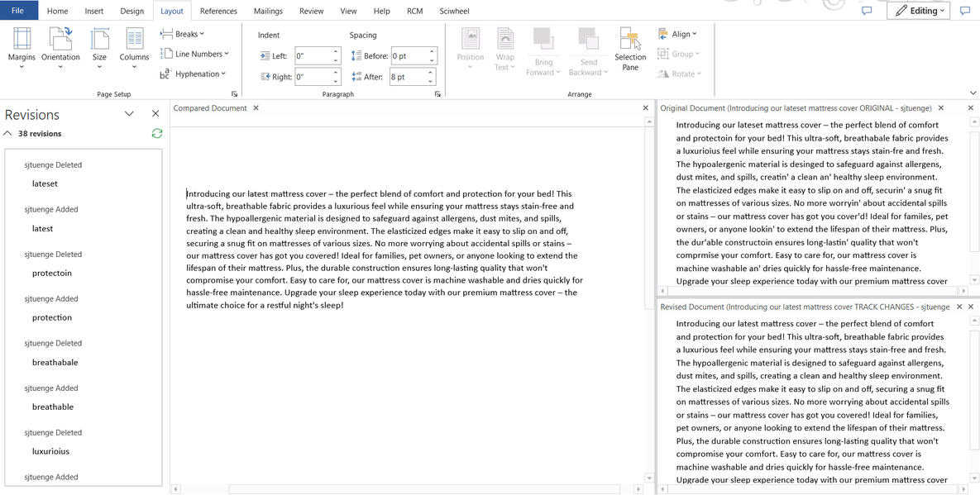
Task: Open the Margins gallery
Action: [22, 47]
